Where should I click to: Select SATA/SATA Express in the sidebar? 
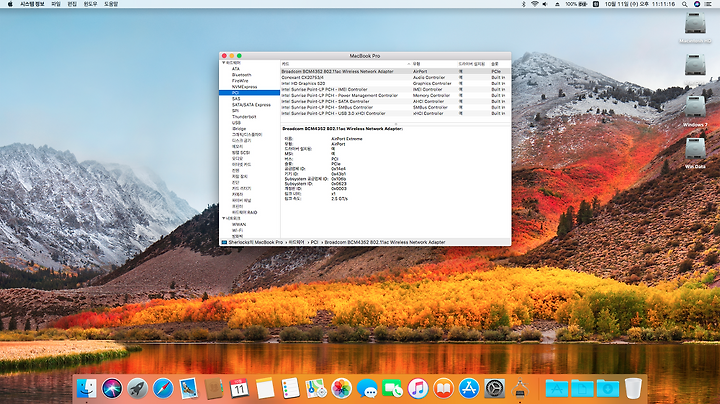pyautogui.click(x=251, y=105)
